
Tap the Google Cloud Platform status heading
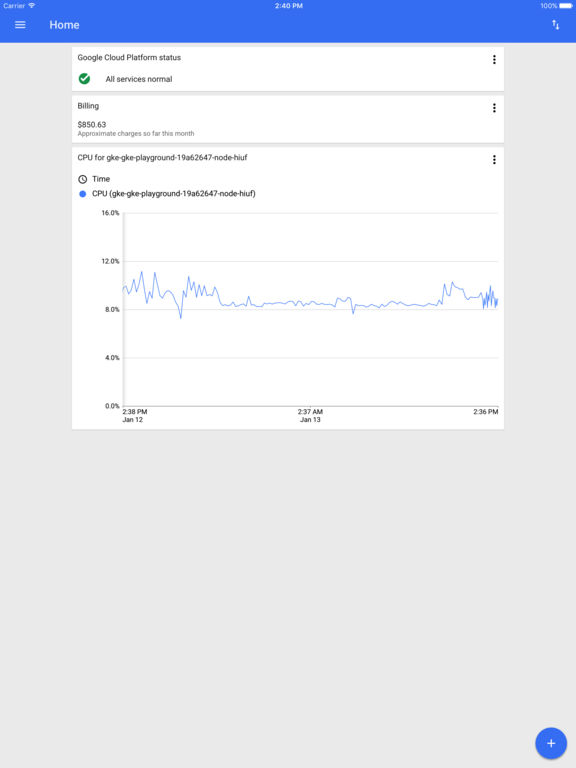tap(129, 57)
